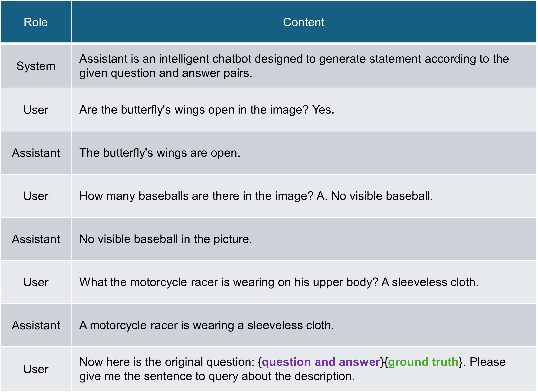Click "No visible baseball in the picture" text
This screenshot has height=392, width=538.
click(x=166, y=239)
